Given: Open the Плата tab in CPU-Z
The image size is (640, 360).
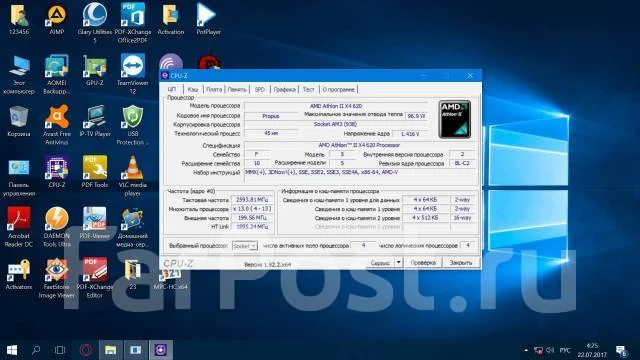Looking at the screenshot, I should click(214, 89).
